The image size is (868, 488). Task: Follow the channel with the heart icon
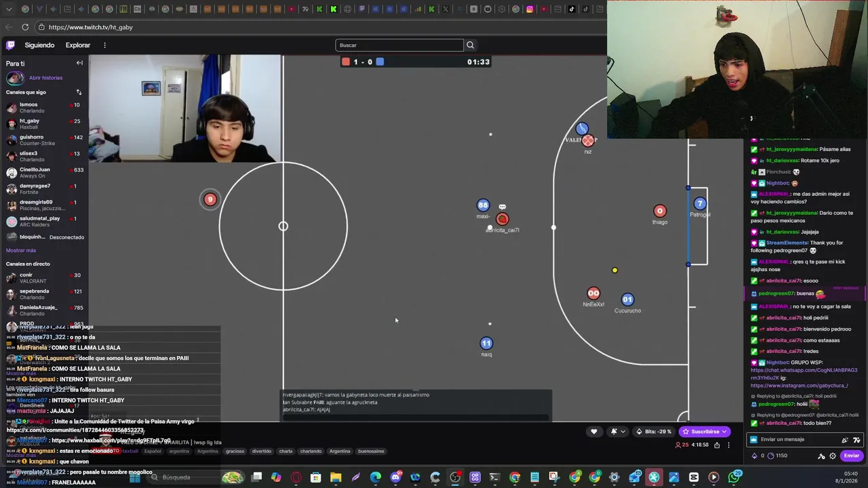[594, 431]
